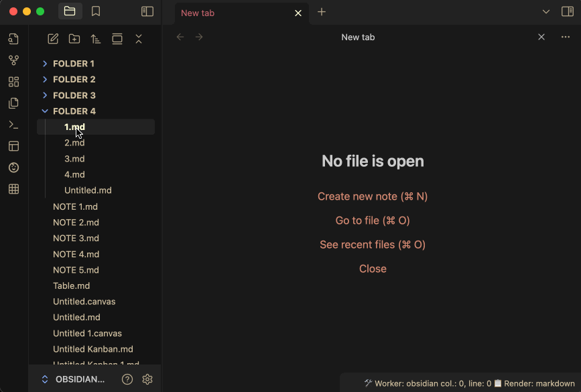Close the New tab pane with X
Viewport: 581px width, 392px height.
541,37
